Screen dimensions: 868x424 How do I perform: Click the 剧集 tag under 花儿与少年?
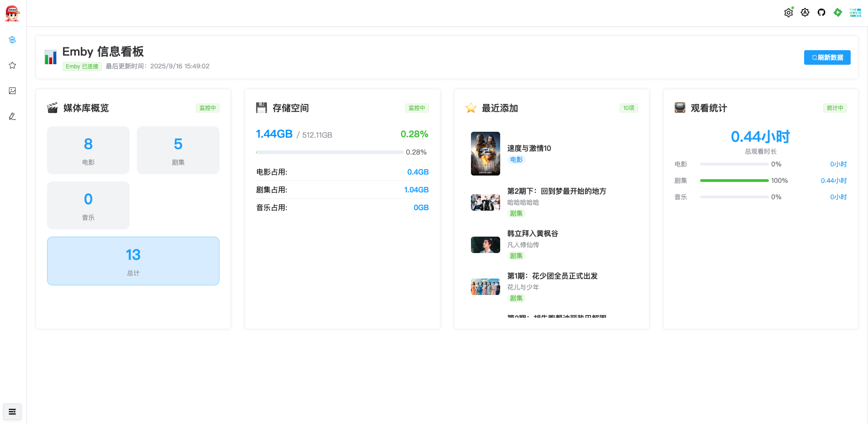(517, 298)
